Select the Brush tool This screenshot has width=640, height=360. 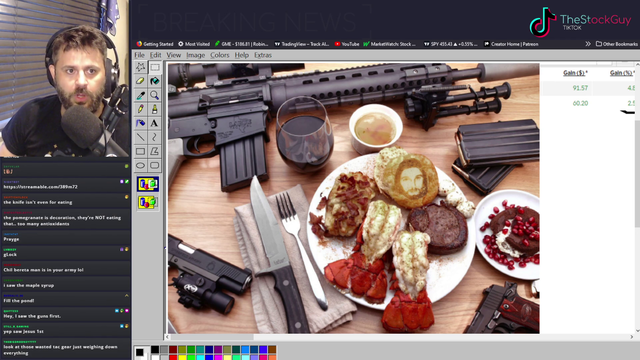(155, 109)
